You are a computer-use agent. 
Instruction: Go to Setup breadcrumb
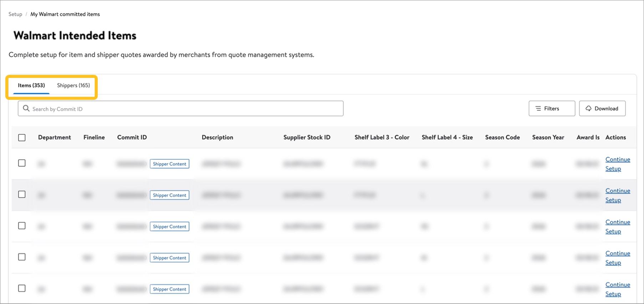(x=15, y=14)
